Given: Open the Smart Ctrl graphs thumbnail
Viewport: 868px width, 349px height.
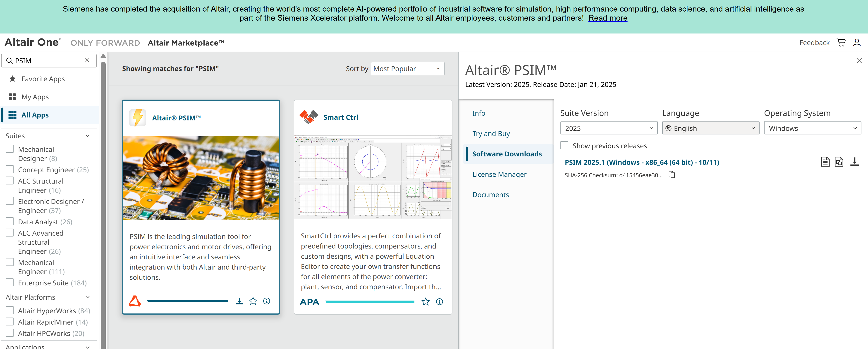Looking at the screenshot, I should click(x=373, y=177).
